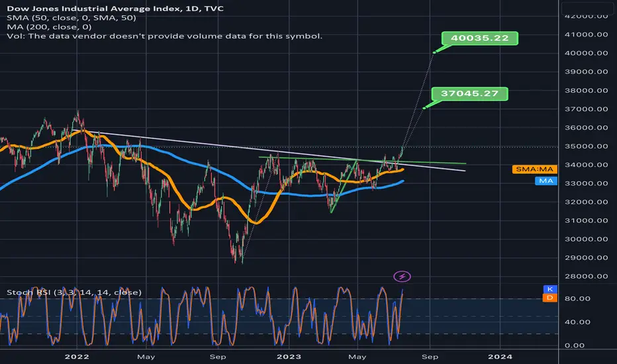The height and width of the screenshot is (364, 617).
Task: Click the 31000.00 price axis label
Action: (587, 221)
